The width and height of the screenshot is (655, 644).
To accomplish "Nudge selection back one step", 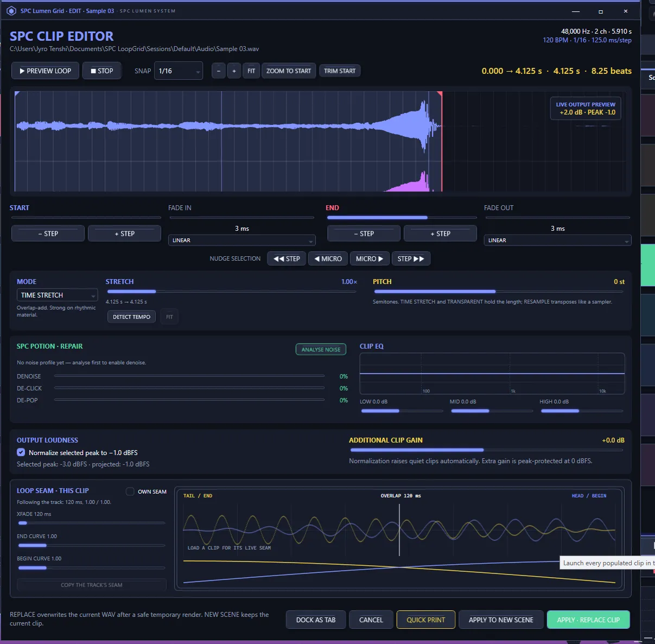I will coord(287,258).
